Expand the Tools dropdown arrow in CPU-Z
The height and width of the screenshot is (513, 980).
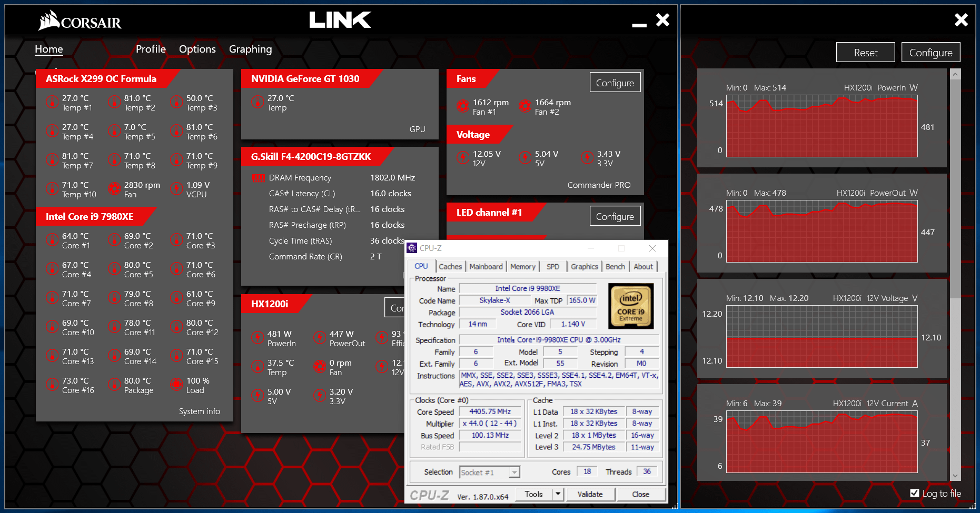pos(558,494)
